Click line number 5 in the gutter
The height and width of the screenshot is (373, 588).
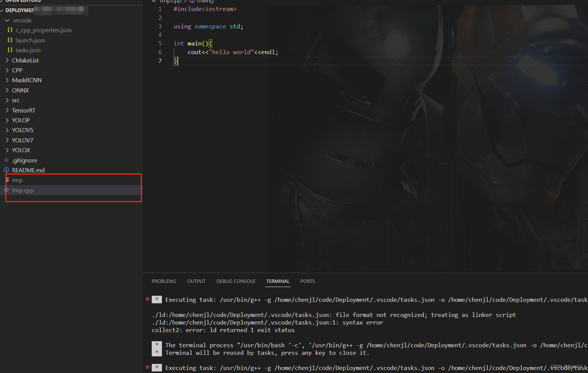tap(160, 44)
